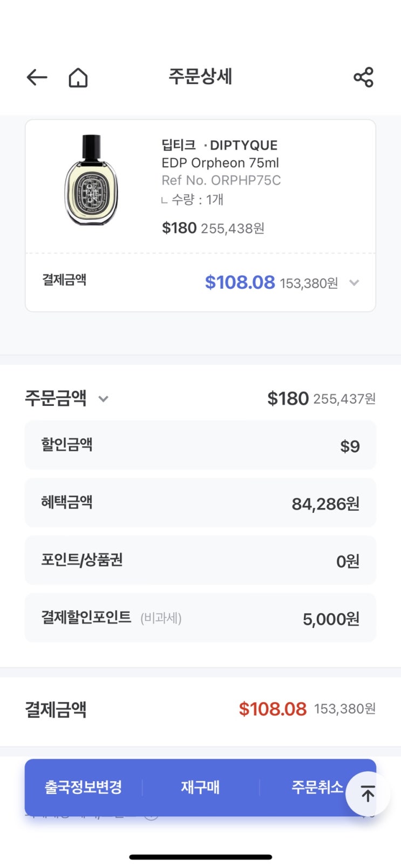Viewport: 401px width, 868px height.
Task: Go to home via house icon
Action: pos(78,78)
